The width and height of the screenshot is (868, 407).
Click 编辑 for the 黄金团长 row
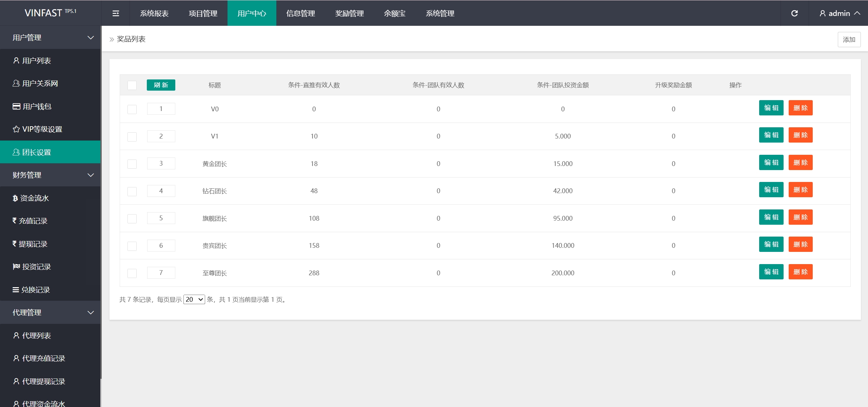click(x=771, y=163)
